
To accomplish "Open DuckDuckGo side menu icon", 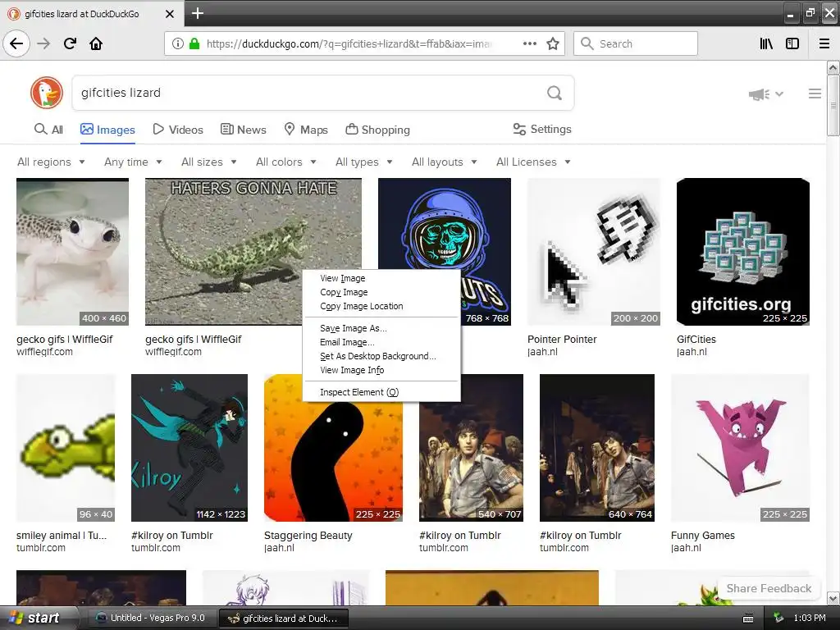I will point(815,94).
